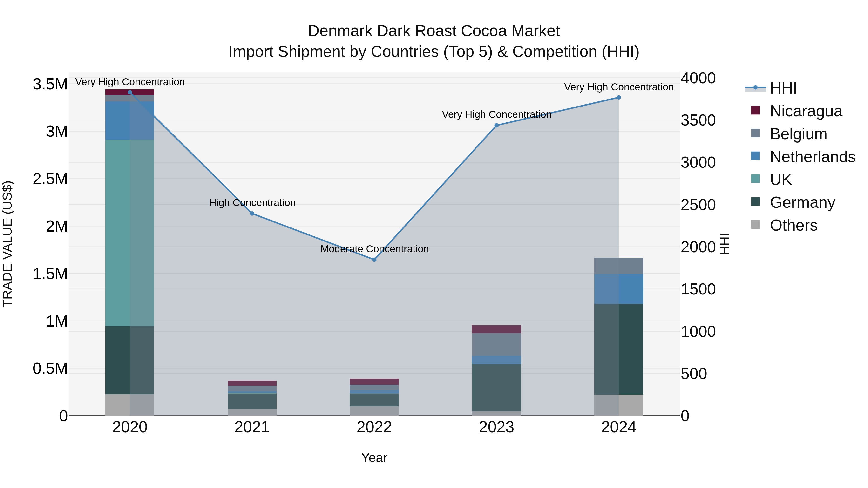Click the 'Moderate Concentration' annotation
868x488 pixels.
(x=374, y=249)
